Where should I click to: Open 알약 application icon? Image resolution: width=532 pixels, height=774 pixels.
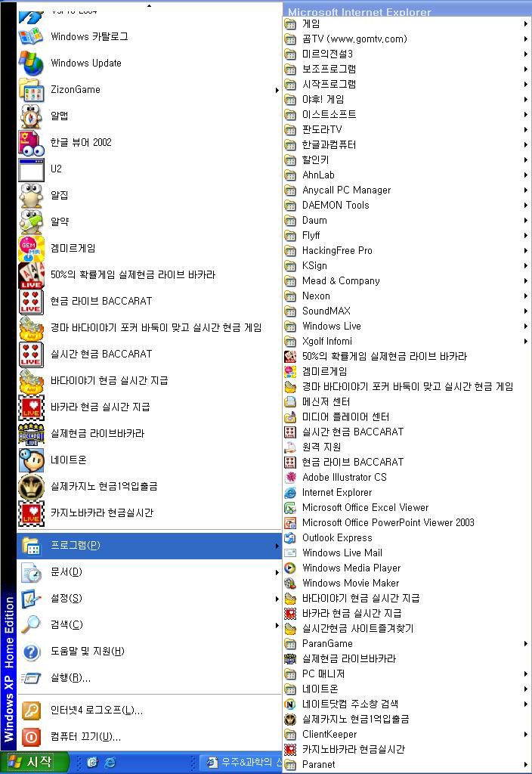(31, 222)
